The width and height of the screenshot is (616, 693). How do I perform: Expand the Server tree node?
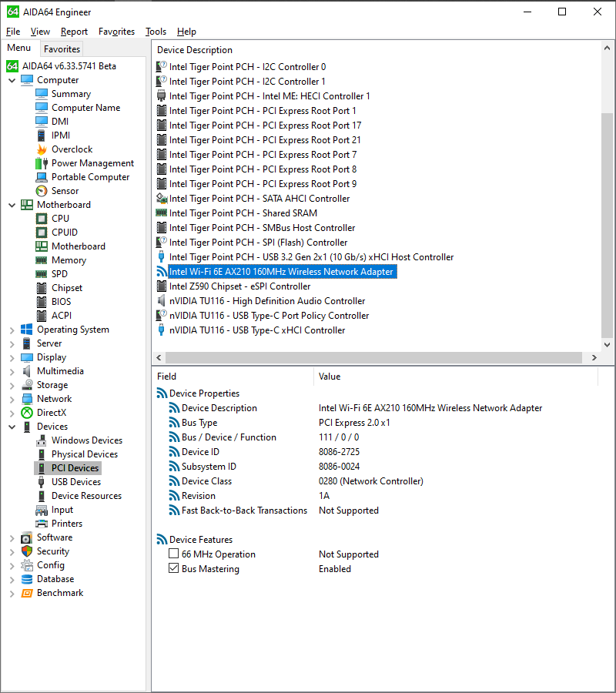coord(12,344)
